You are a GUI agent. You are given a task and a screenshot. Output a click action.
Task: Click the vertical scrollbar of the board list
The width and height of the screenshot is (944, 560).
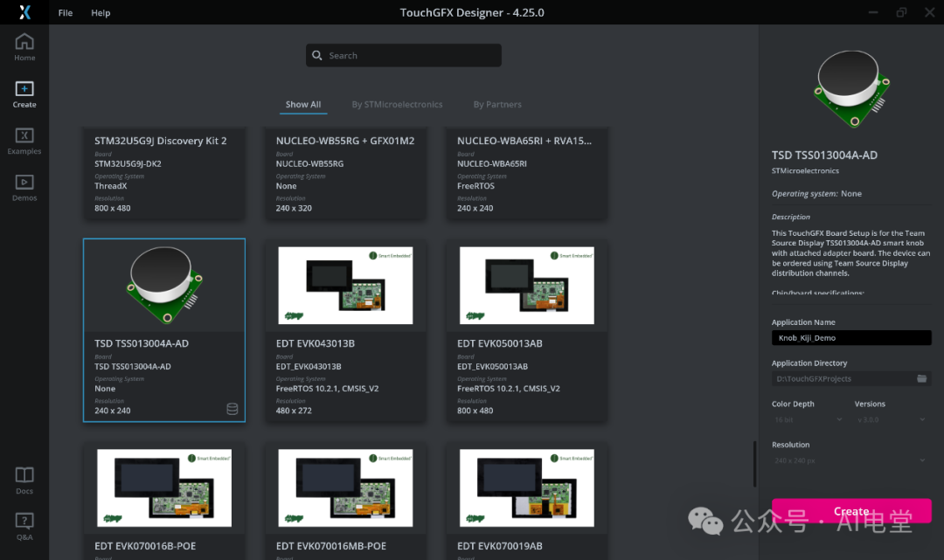pos(753,463)
